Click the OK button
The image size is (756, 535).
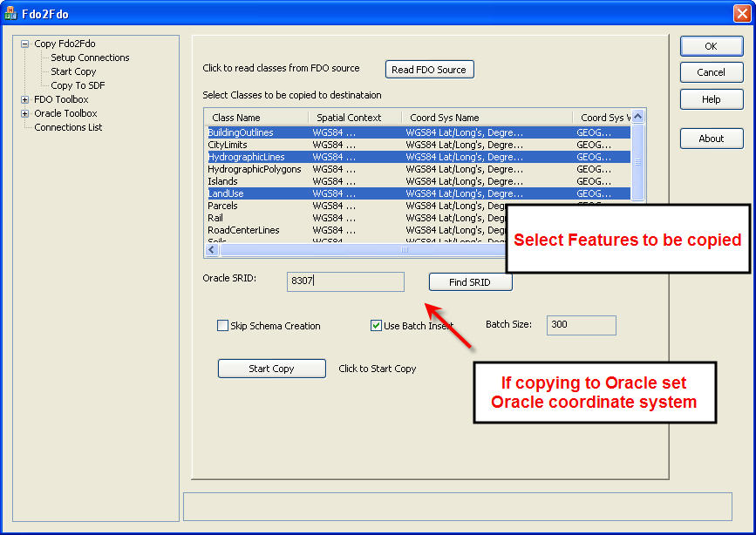pos(712,46)
